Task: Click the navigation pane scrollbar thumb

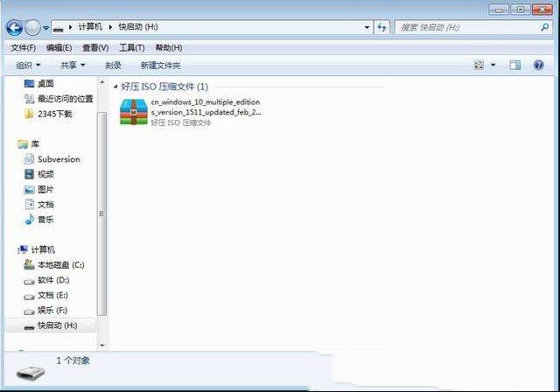Action: [x=102, y=214]
